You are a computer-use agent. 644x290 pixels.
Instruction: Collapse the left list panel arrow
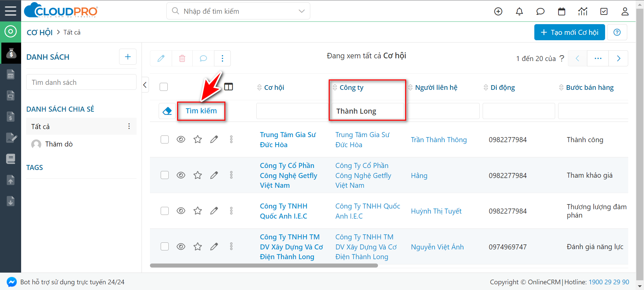click(x=145, y=85)
